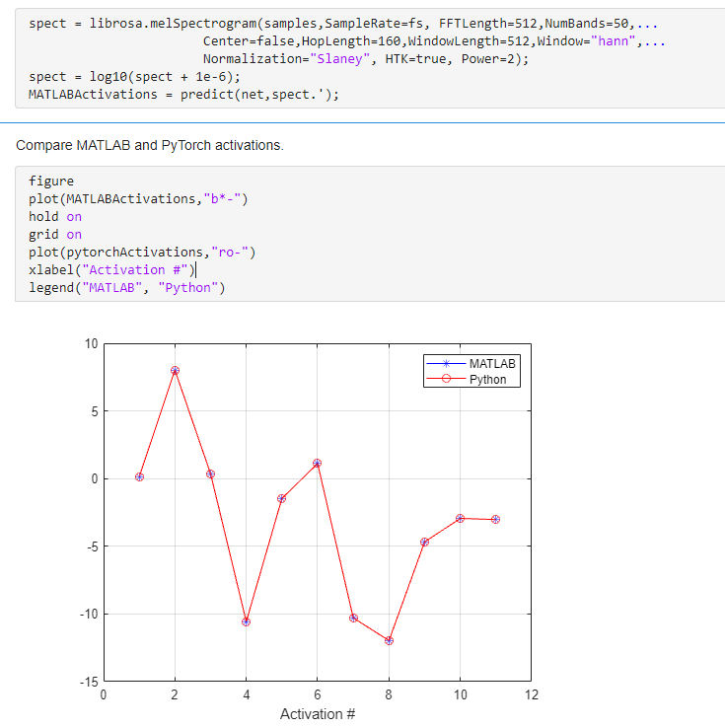Click the plot data point at activation 8
The width and height of the screenshot is (725, 728).
pos(389,641)
